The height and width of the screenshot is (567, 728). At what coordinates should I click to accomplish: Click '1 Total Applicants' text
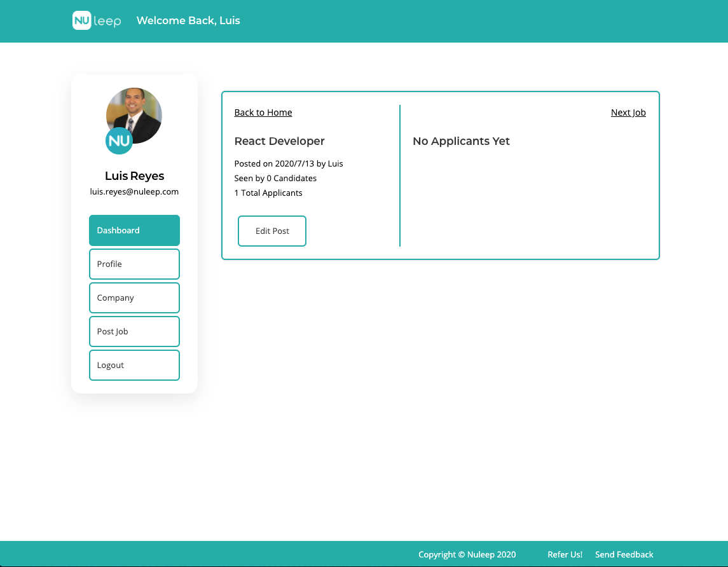[268, 193]
